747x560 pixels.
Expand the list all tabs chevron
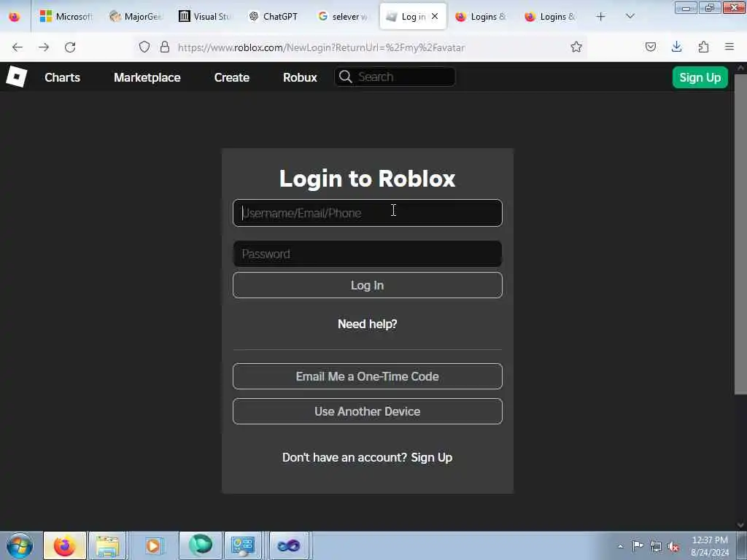click(x=630, y=17)
